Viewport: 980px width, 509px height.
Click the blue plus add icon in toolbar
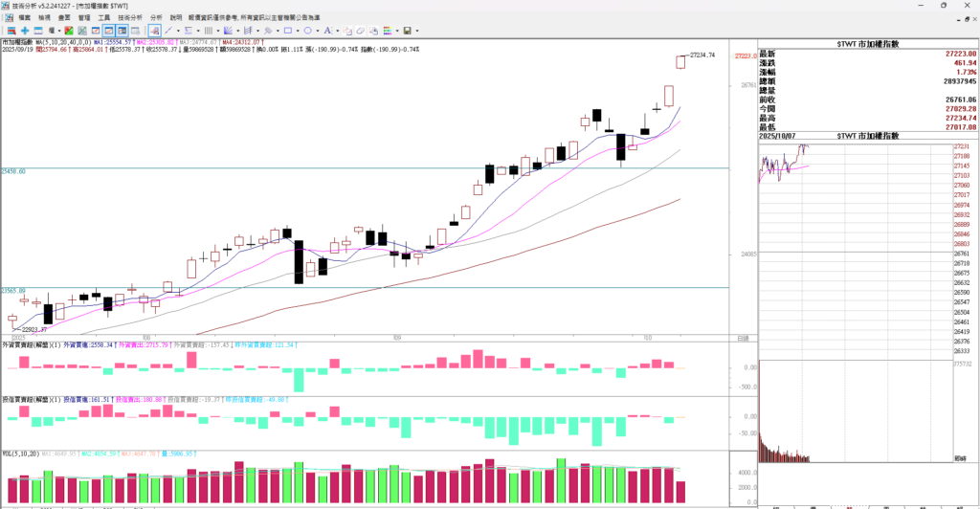tap(25, 31)
